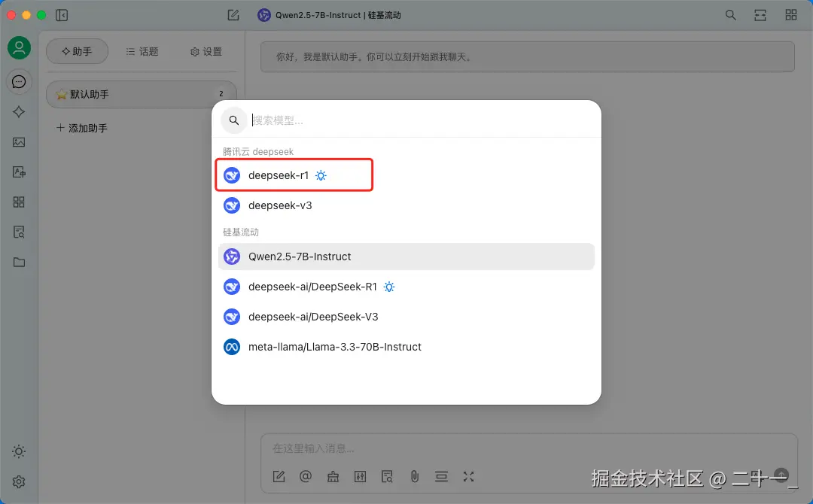Switch to the 设置 tab

tap(206, 51)
